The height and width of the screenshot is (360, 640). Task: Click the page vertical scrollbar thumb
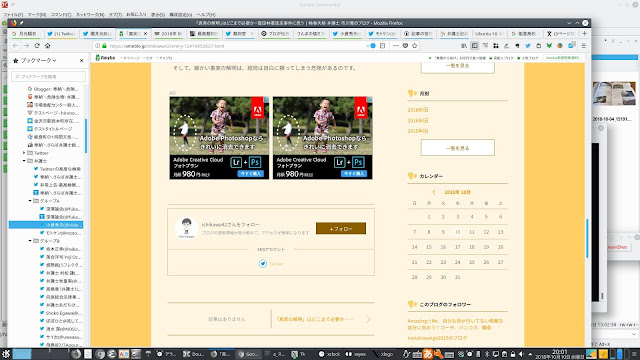pos(587,238)
